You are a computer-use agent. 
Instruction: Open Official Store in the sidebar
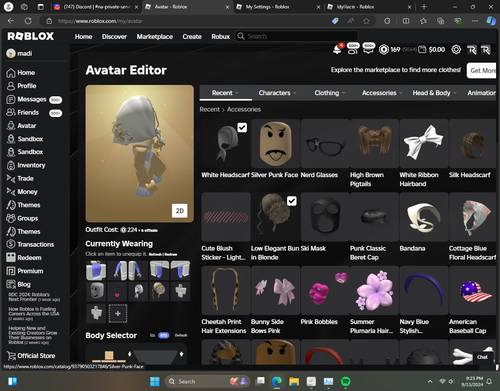[31, 356]
